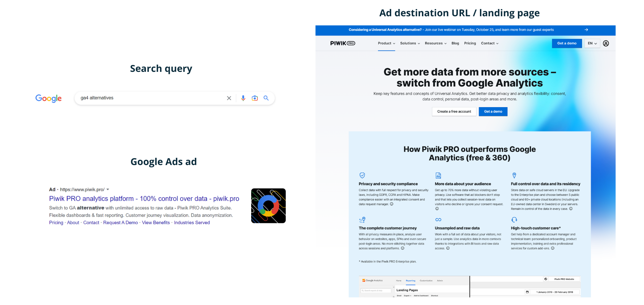Image resolution: width=644 pixels, height=305 pixels.
Task: Click info icon after custom add-ons
Action: pyautogui.click(x=552, y=248)
